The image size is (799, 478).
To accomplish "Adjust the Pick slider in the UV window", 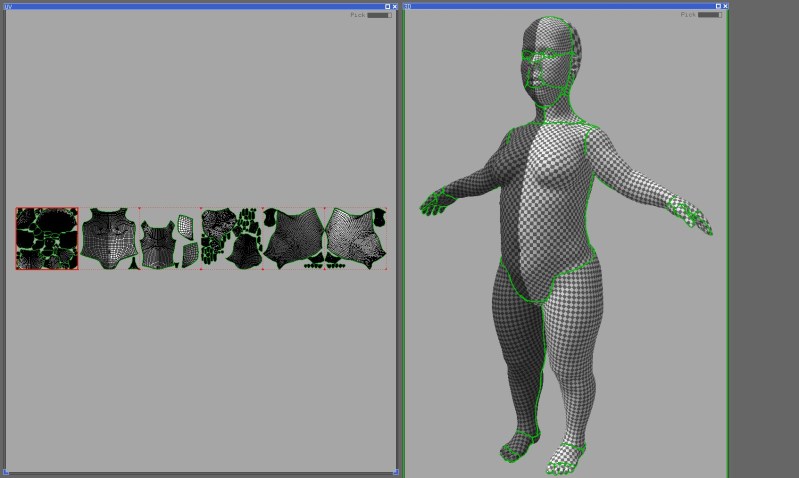I will (378, 15).
